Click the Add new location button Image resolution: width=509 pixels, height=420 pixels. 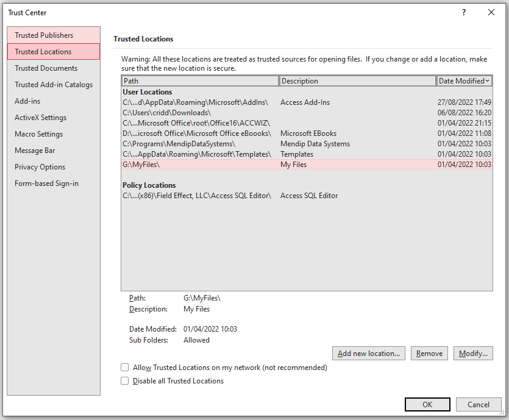click(x=368, y=354)
